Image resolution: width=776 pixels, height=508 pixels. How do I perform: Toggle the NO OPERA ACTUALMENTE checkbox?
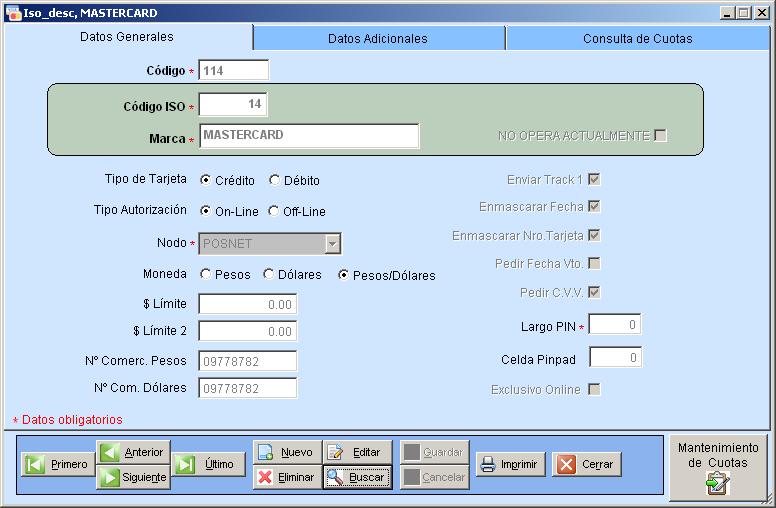[x=660, y=136]
